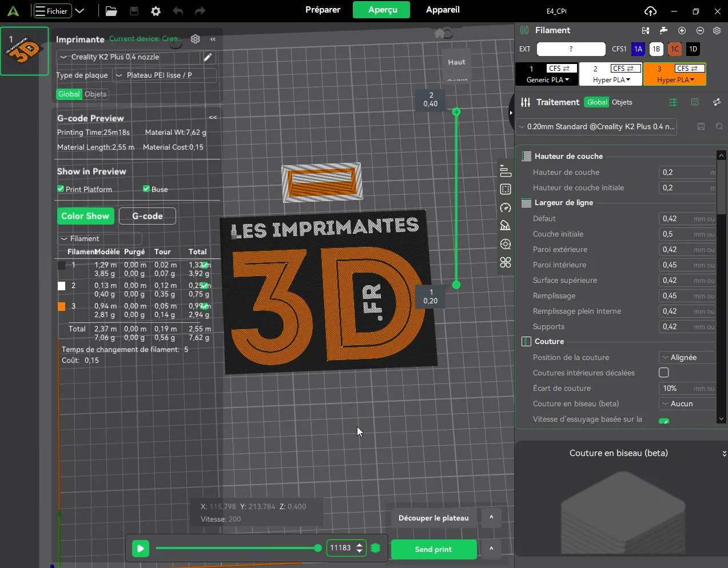The height and width of the screenshot is (568, 728).
Task: Open Position de la couture dropdown
Action: 687,358
